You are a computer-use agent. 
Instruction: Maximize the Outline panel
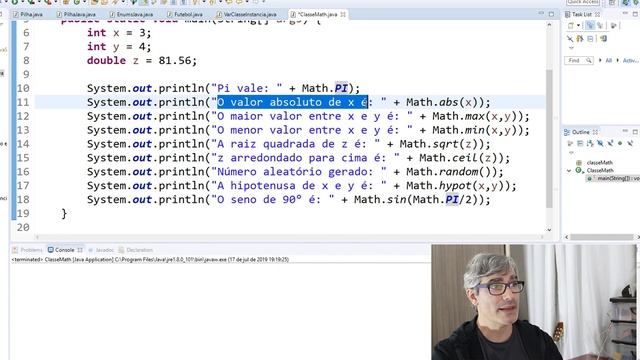[636, 132]
